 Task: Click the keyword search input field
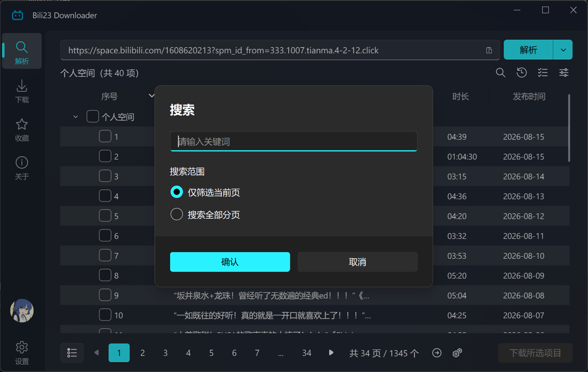[294, 141]
